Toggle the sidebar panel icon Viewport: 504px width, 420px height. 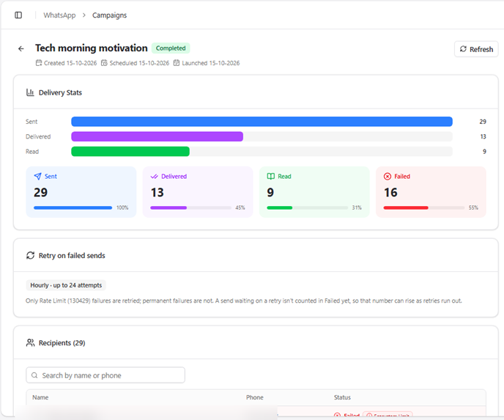[18, 15]
